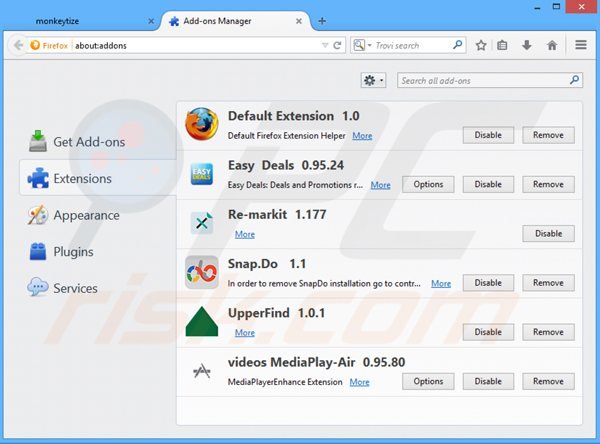Open Firefox hamburger menu
Viewport: 600px width, 444px height.
click(x=581, y=45)
